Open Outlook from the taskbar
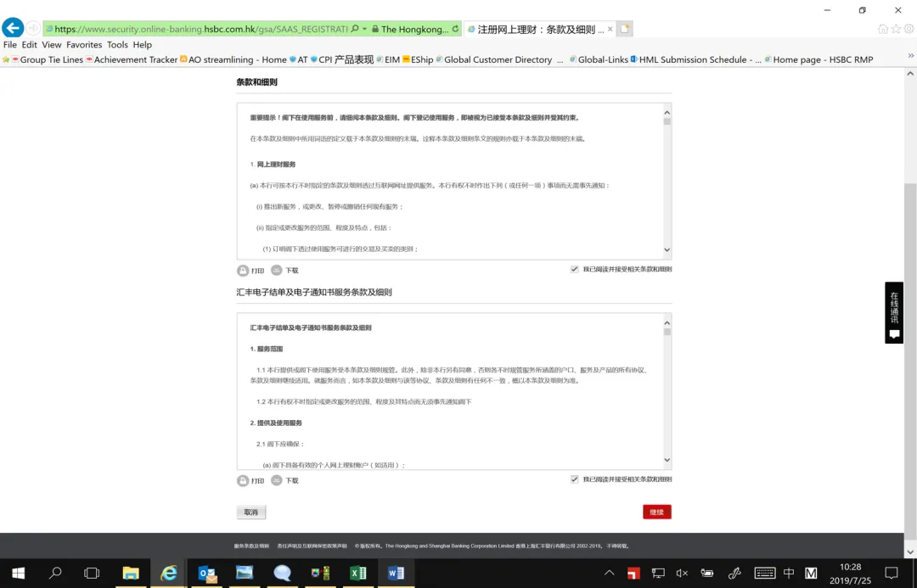 (x=207, y=573)
